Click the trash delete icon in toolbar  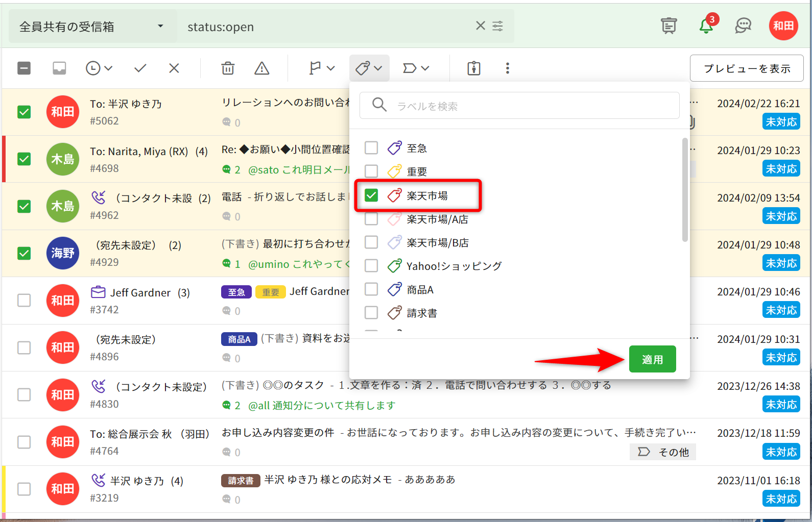(228, 68)
